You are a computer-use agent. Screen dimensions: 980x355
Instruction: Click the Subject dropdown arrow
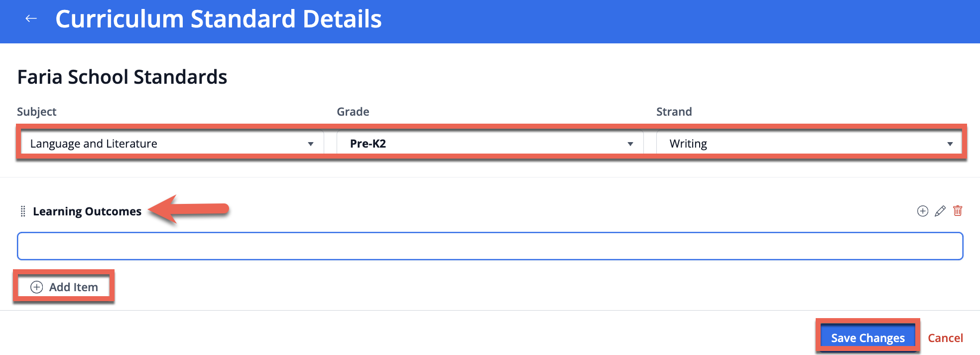311,144
